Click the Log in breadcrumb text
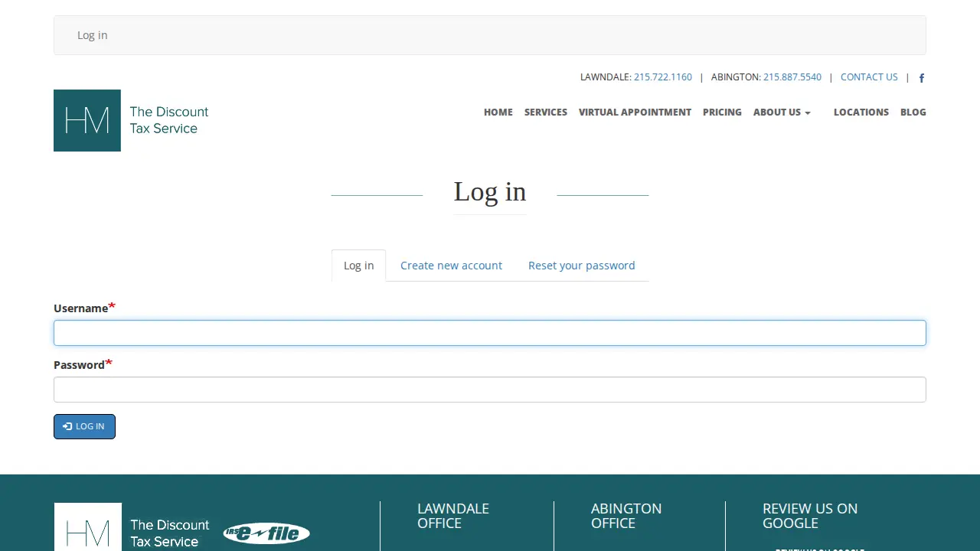980x551 pixels. click(92, 35)
